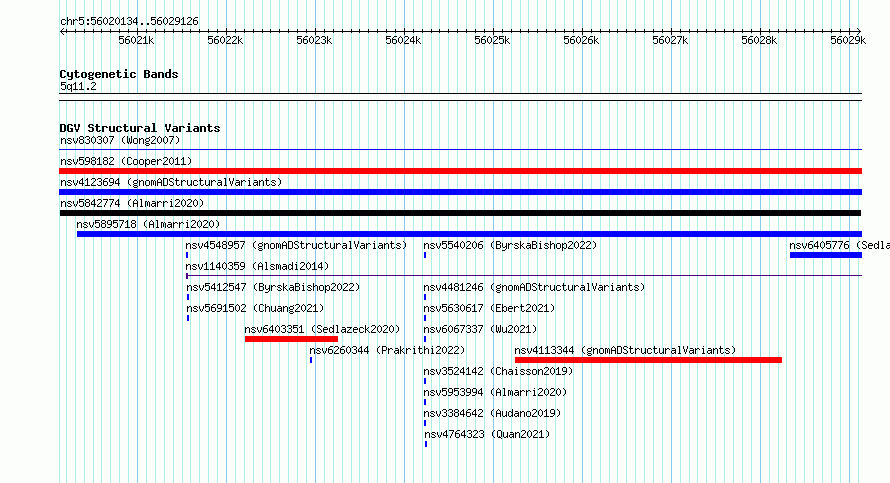Click the blue nsv4123694 gnomAD variant bar
The image size is (890, 483).
click(460, 192)
